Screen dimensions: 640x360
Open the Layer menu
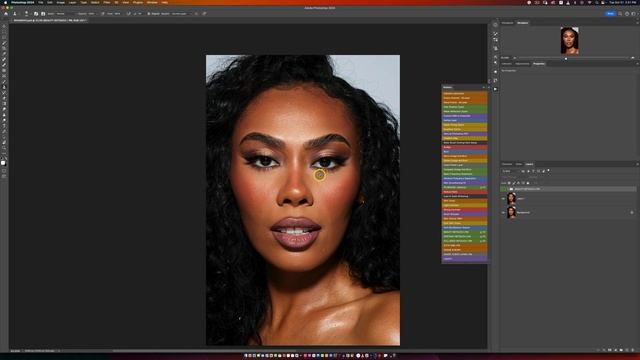point(73,2)
